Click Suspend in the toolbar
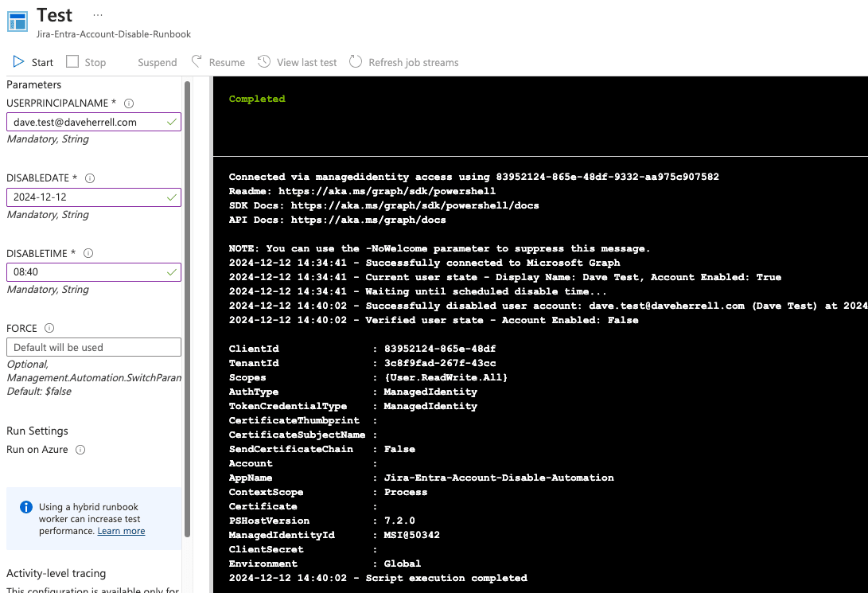Screen dimensions: 868x593 [158, 63]
